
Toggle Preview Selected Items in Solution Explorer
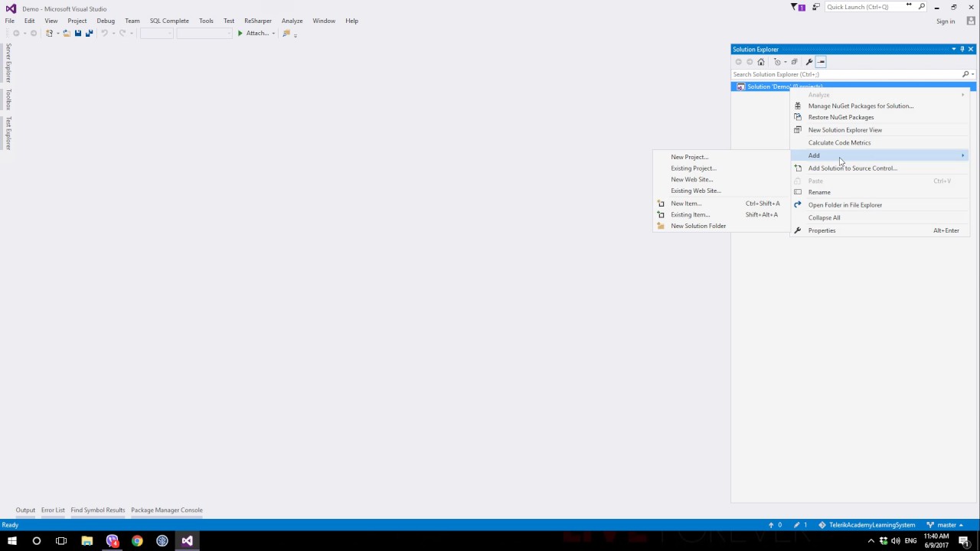click(821, 62)
